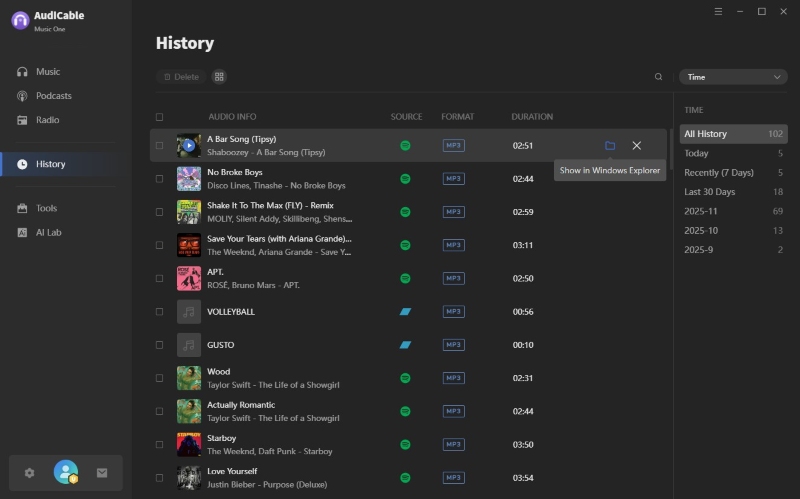The height and width of the screenshot is (499, 800).
Task: Check the VOLLEYBALL row checkbox
Action: (x=159, y=312)
